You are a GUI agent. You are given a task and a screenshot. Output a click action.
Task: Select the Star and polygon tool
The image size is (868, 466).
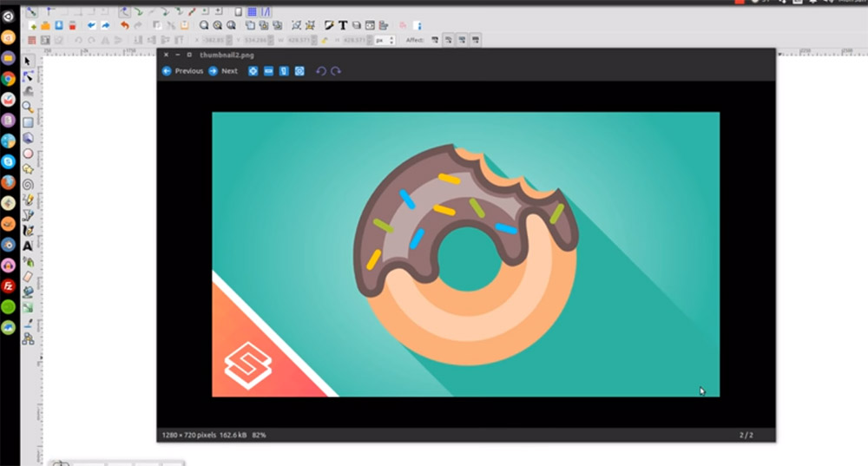[28, 169]
